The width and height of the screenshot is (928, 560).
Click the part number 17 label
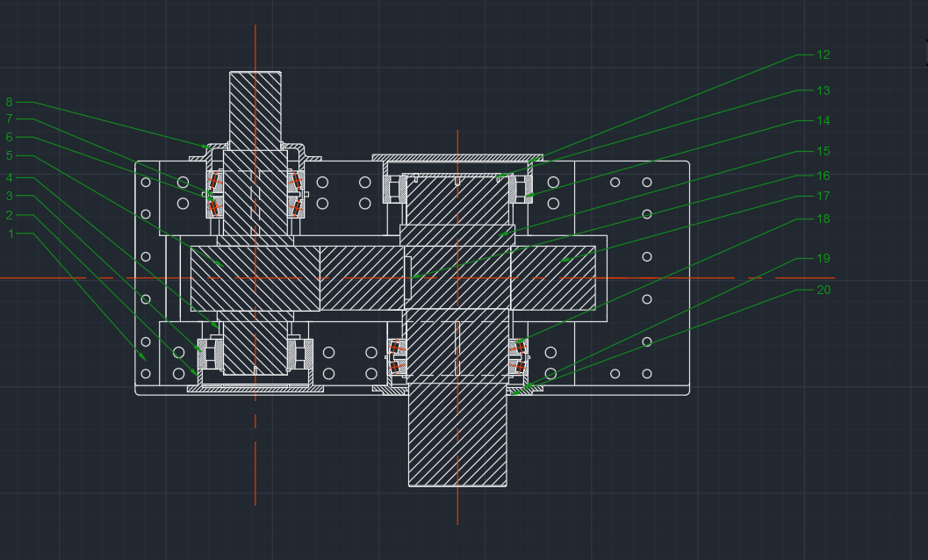click(x=823, y=197)
